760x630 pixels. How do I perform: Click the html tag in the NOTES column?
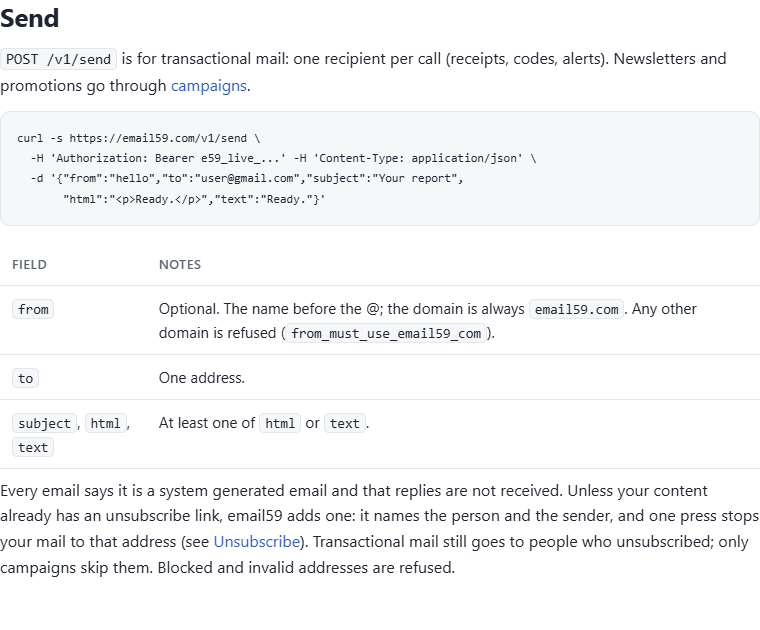point(280,424)
